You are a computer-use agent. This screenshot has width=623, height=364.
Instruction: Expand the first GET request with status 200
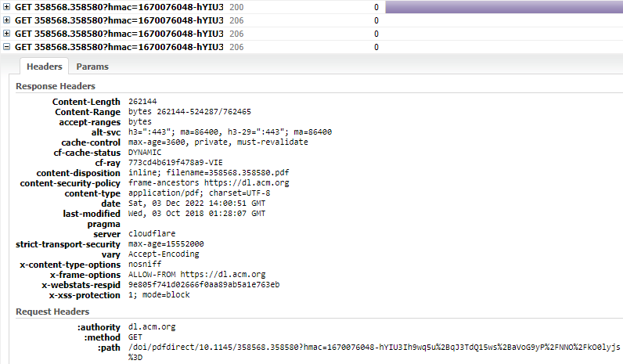[7, 7]
